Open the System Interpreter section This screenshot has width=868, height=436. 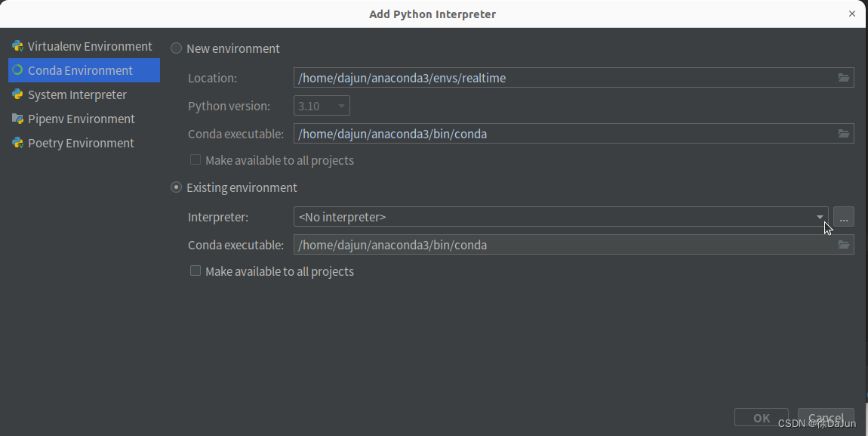coord(77,94)
